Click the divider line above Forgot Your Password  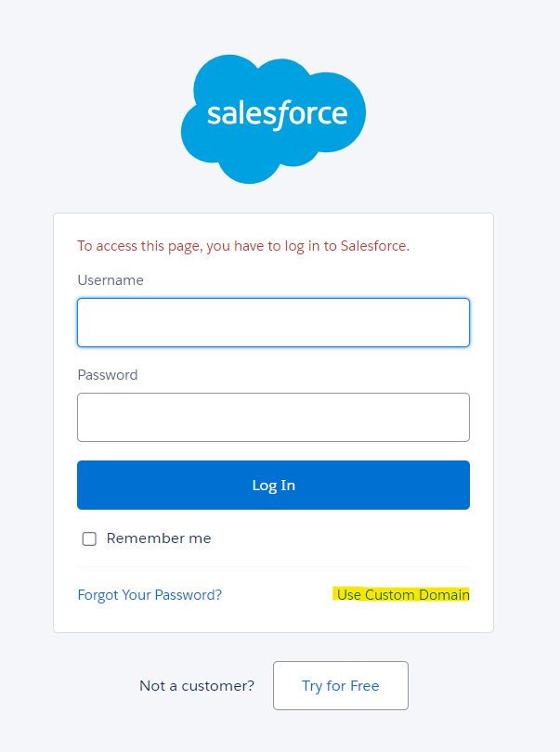[273, 567]
